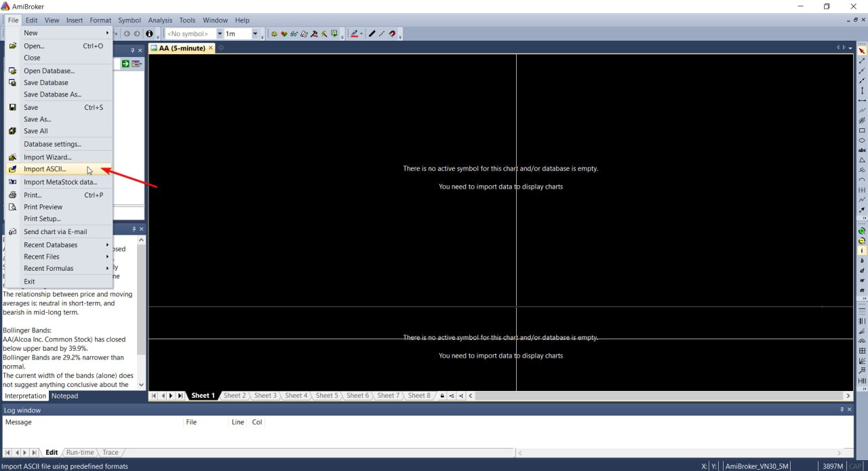This screenshot has width=868, height=471.
Task: Select the arrow pointer tool in drawing toolbar
Action: pos(862,51)
